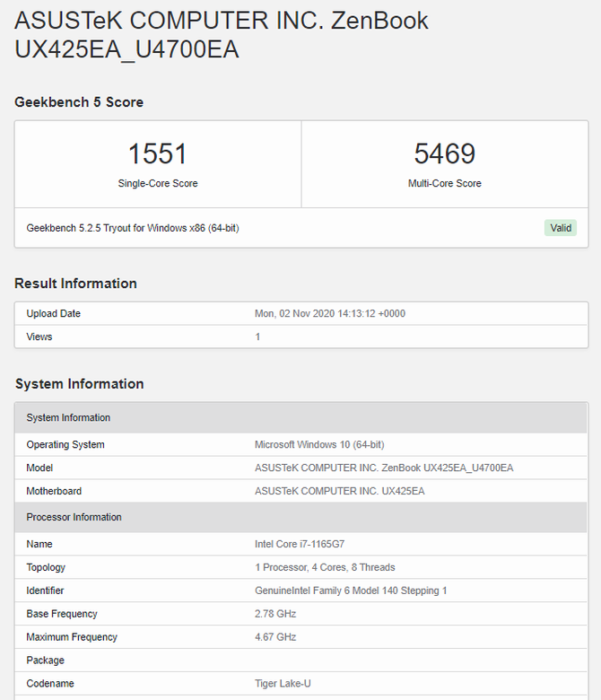The width and height of the screenshot is (601, 700).
Task: Click the Motherboard value UX425EA
Action: pyautogui.click(x=339, y=492)
